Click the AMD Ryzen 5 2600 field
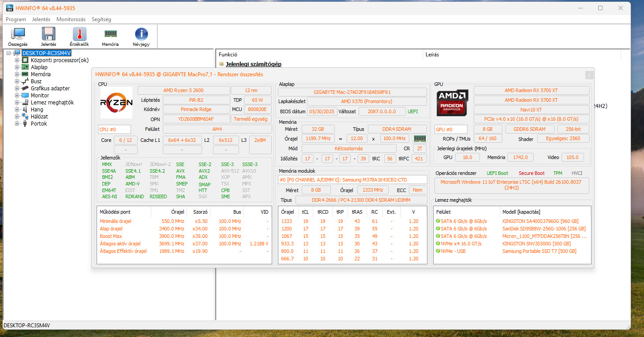This screenshot has width=644, height=337. (183, 90)
